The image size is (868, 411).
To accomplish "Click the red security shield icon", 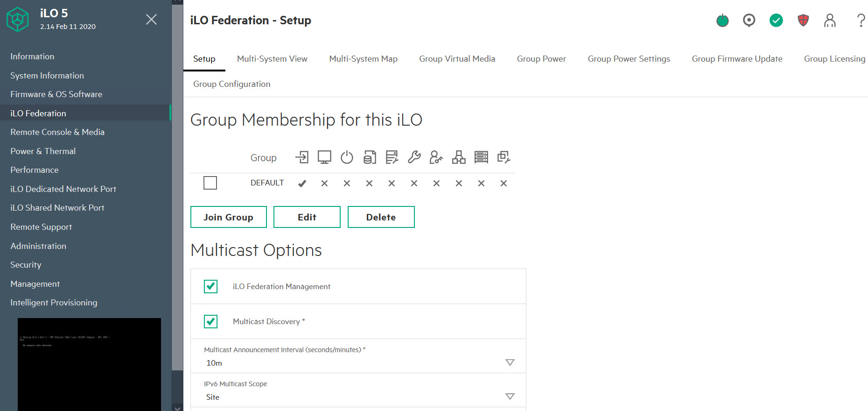I will coord(803,21).
